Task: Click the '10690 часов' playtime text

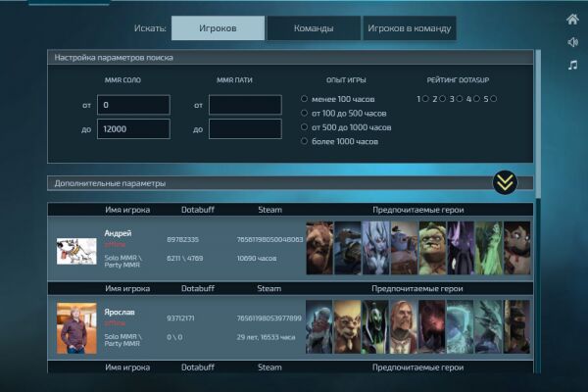Action: pyautogui.click(x=257, y=258)
